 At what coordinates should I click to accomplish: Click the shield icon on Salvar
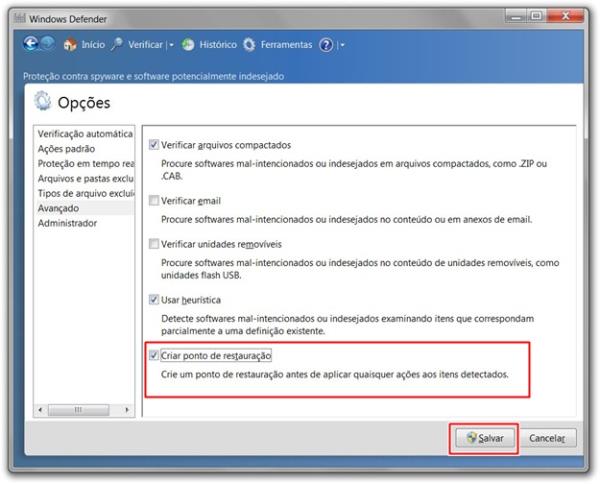[x=472, y=438]
